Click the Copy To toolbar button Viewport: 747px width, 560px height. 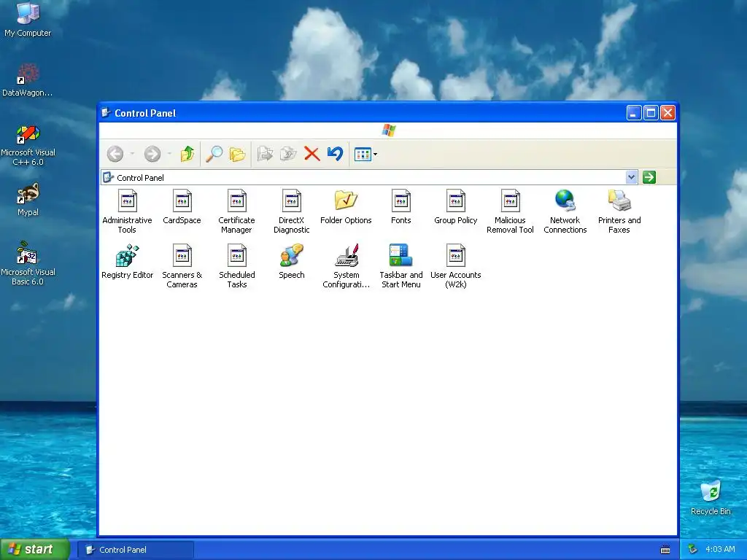pos(288,154)
